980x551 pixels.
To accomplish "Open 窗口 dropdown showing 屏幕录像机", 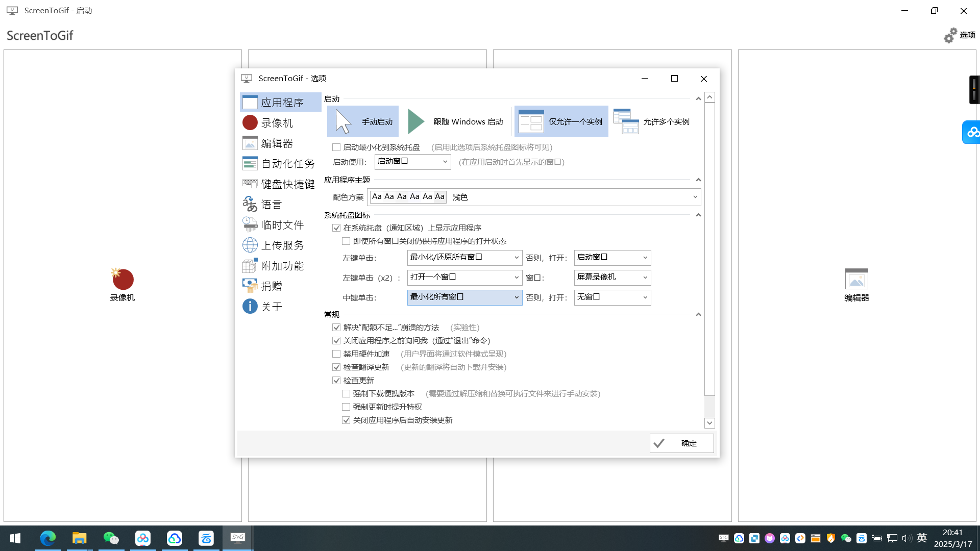I will tap(612, 278).
